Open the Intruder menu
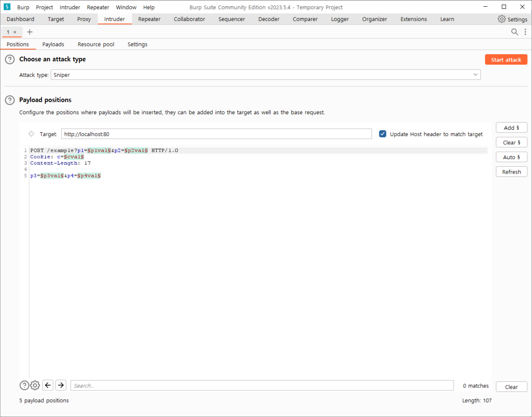The width and height of the screenshot is (532, 417). pyautogui.click(x=70, y=7)
